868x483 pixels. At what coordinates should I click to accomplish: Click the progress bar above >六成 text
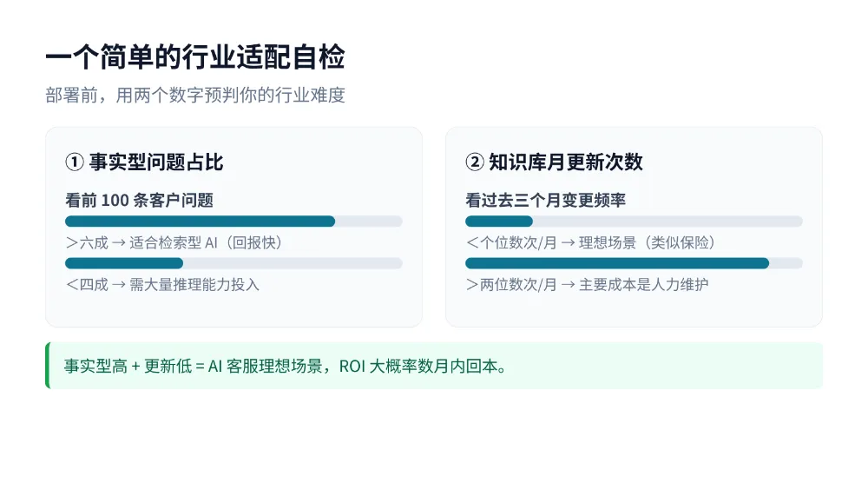233,222
